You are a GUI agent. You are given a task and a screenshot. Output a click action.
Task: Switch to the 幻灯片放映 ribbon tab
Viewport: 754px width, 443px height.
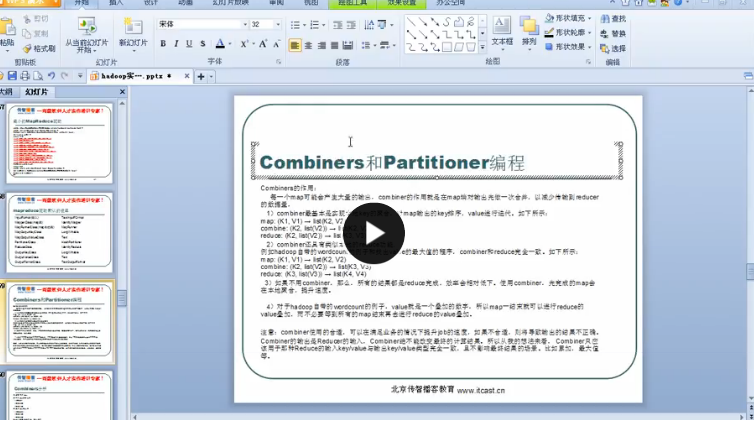pos(231,3)
